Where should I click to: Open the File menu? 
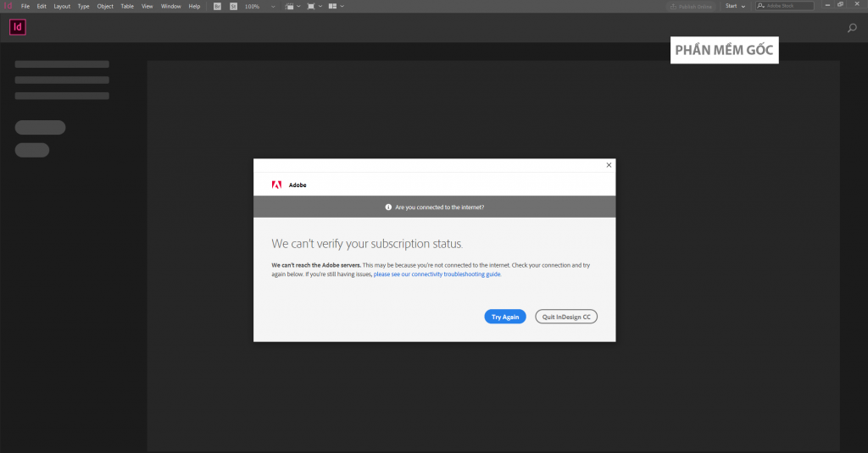(x=25, y=7)
